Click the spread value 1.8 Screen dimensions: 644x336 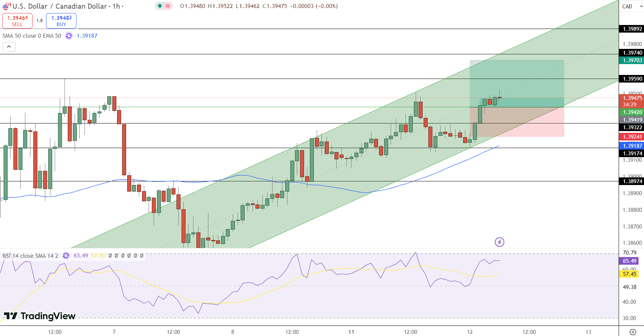click(x=40, y=21)
